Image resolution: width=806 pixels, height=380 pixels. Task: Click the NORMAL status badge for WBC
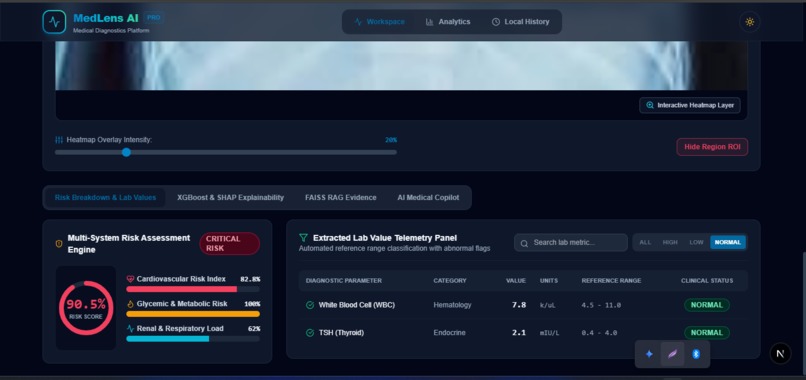pyautogui.click(x=706, y=305)
